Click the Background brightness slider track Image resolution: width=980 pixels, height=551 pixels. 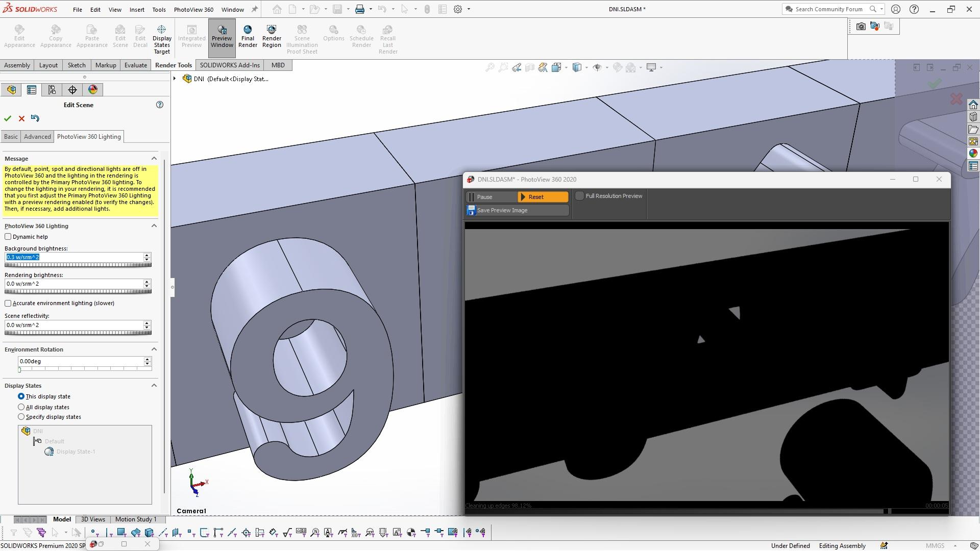(x=78, y=265)
